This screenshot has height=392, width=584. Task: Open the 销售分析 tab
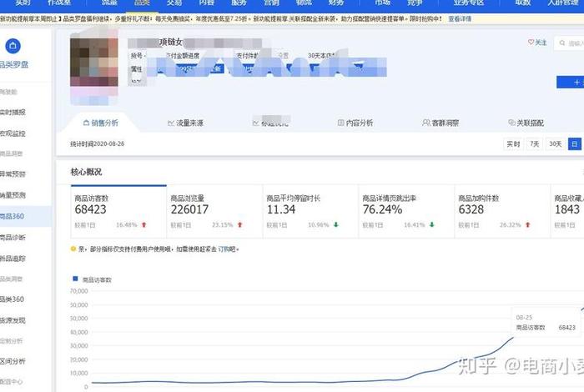point(101,123)
